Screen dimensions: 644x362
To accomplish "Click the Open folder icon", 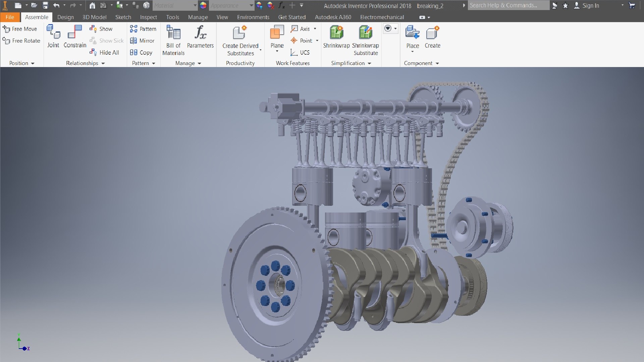I will point(34,5).
